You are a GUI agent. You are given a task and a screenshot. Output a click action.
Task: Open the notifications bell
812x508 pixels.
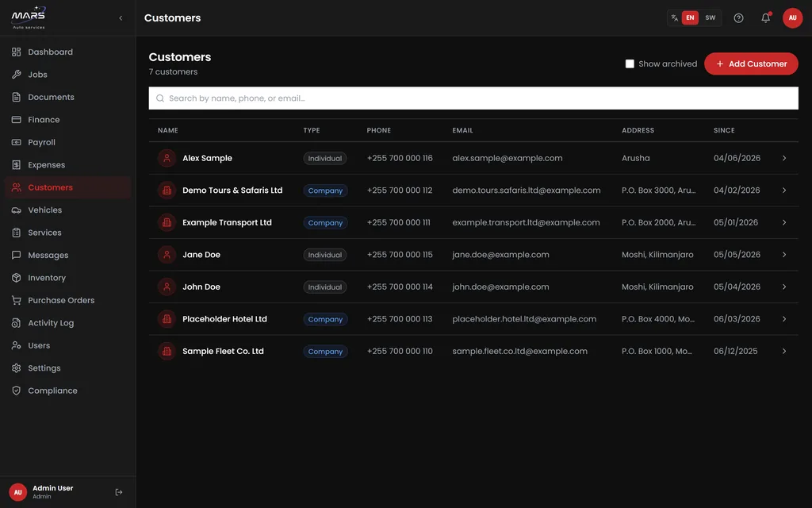(x=765, y=17)
